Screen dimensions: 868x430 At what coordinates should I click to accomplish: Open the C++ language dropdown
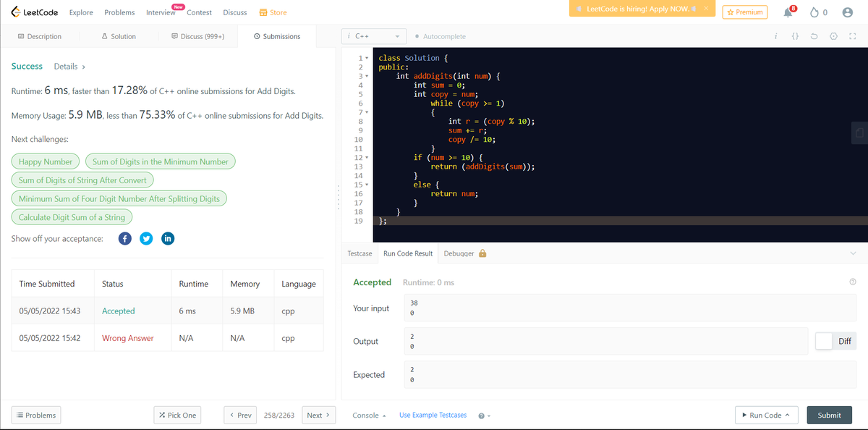375,36
